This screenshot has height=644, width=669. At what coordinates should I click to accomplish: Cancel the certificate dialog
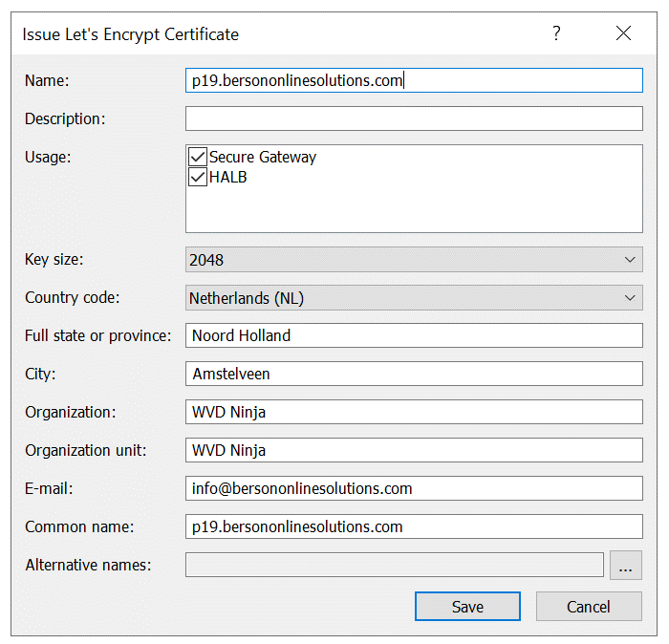[589, 606]
